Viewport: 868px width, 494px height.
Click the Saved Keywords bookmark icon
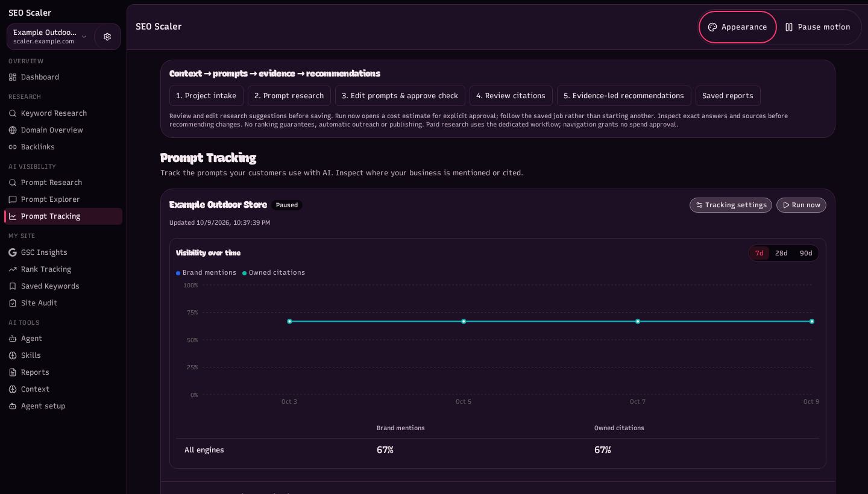13,286
